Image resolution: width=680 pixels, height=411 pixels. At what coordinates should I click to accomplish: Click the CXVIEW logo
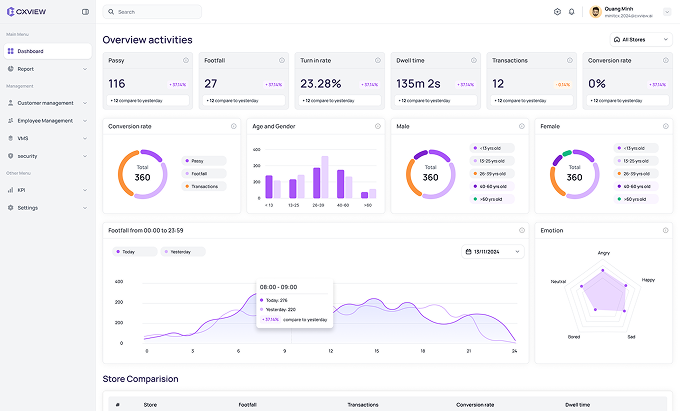point(24,12)
